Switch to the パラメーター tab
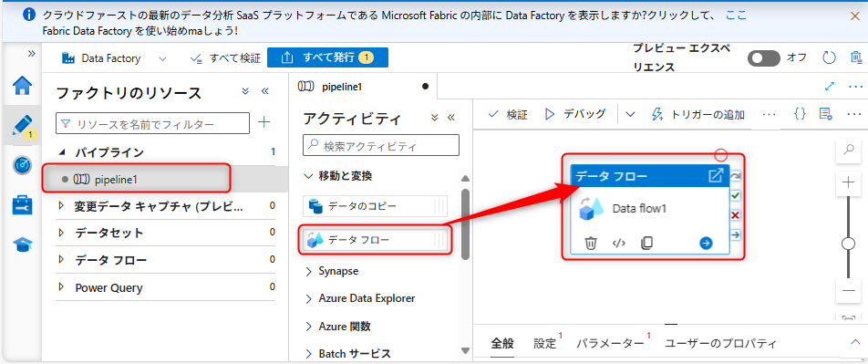 [x=610, y=344]
